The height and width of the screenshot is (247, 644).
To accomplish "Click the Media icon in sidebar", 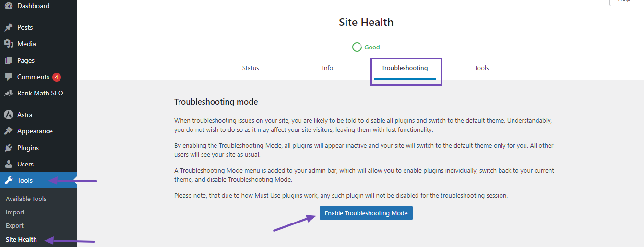I will (x=9, y=44).
